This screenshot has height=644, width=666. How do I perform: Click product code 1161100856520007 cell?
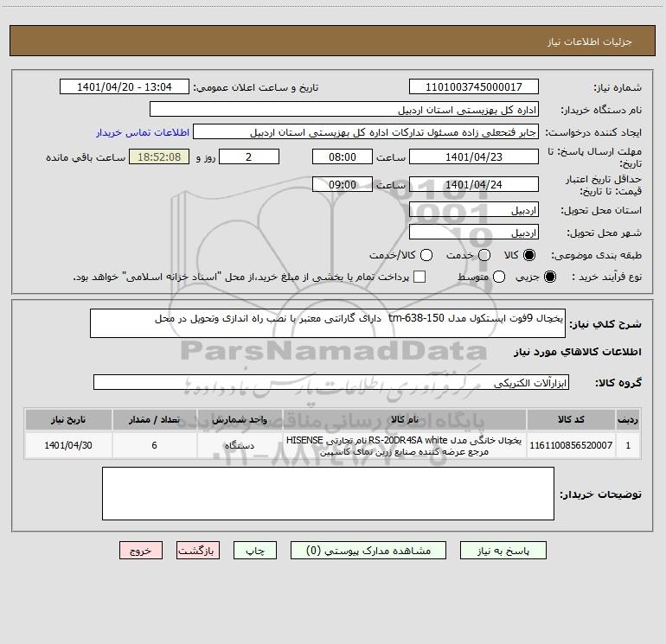pos(571,445)
